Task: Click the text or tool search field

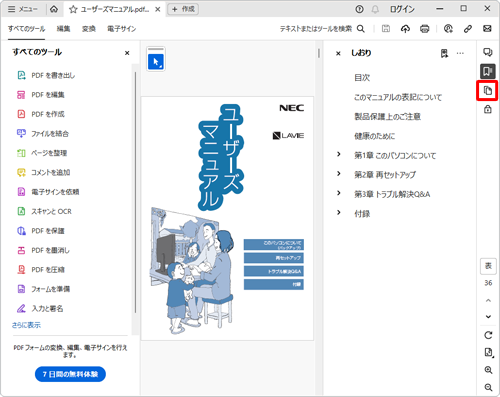Action: coord(316,29)
